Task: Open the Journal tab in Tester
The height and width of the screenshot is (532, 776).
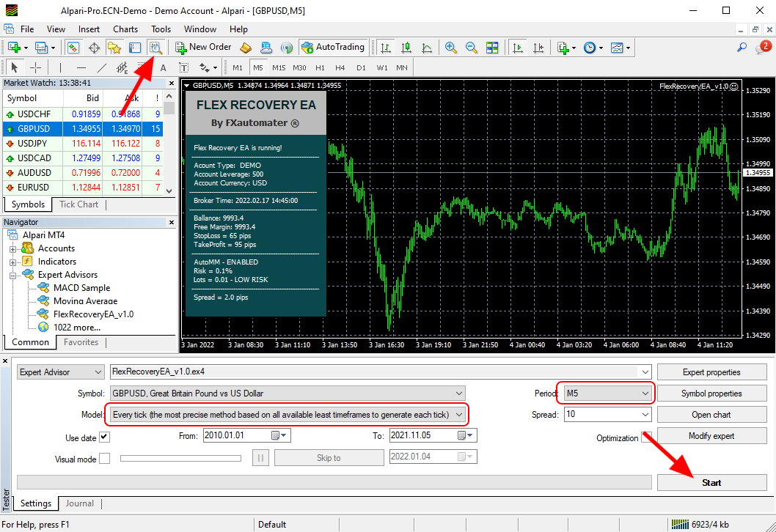Action: point(79,503)
